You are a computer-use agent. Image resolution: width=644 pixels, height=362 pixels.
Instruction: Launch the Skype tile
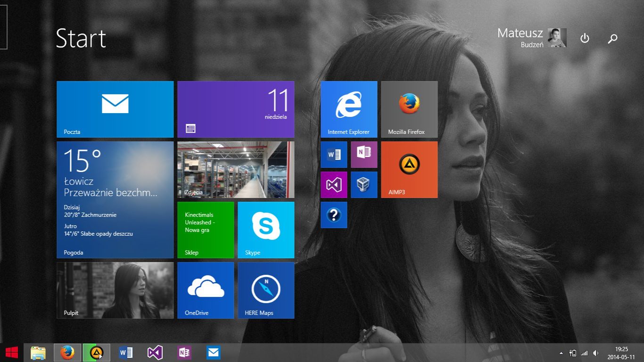click(x=266, y=230)
